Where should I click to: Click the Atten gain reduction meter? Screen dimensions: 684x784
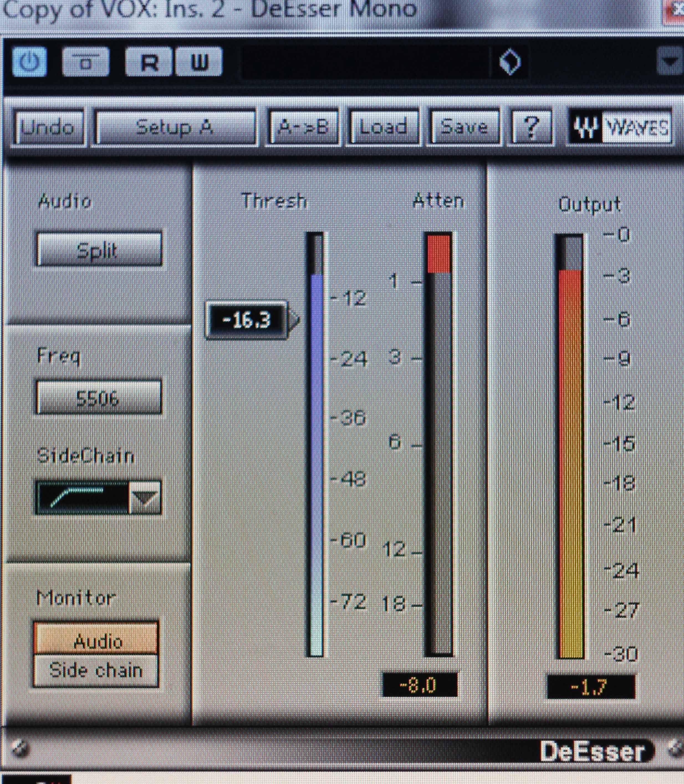[439, 444]
